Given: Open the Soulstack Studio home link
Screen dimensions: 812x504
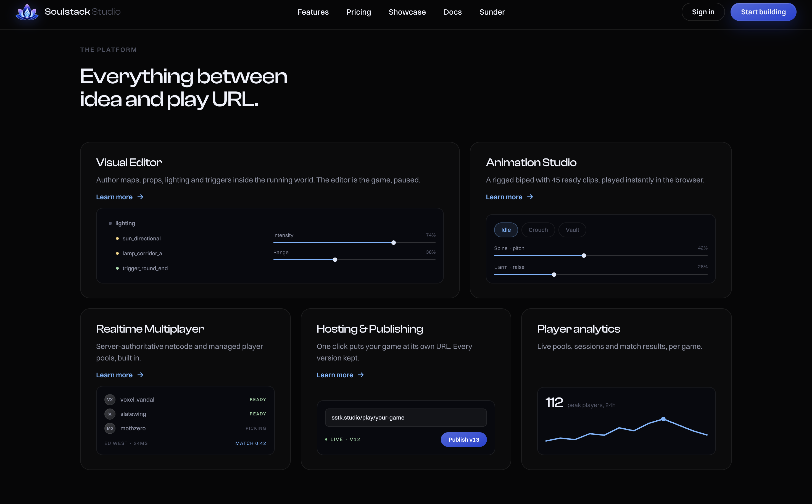Looking at the screenshot, I should 68,12.
